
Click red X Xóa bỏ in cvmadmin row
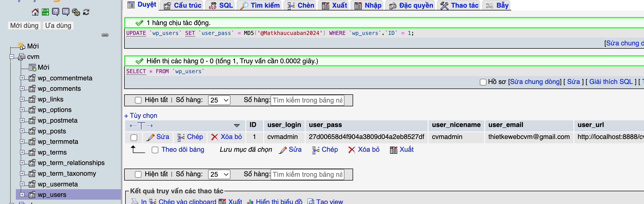(215, 137)
